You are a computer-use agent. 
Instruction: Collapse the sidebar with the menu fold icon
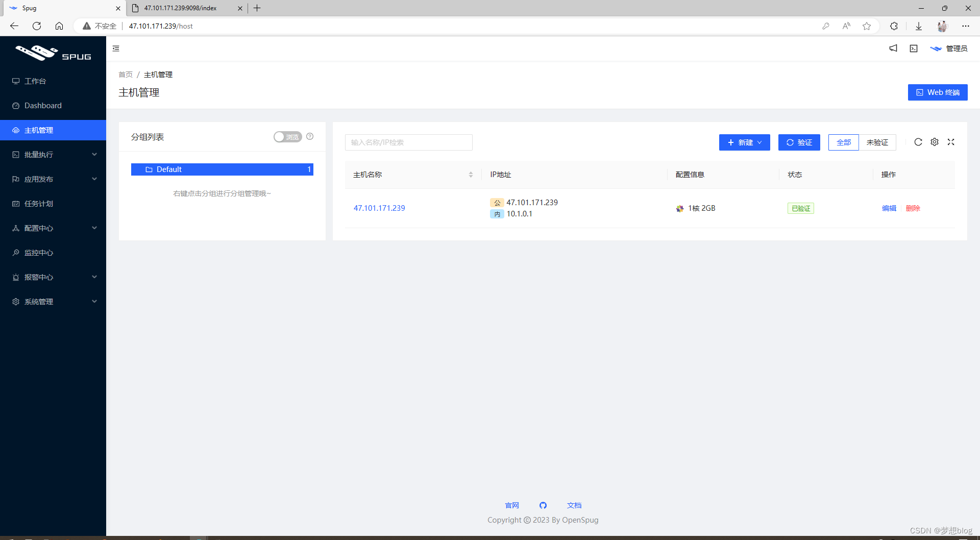pyautogui.click(x=116, y=48)
